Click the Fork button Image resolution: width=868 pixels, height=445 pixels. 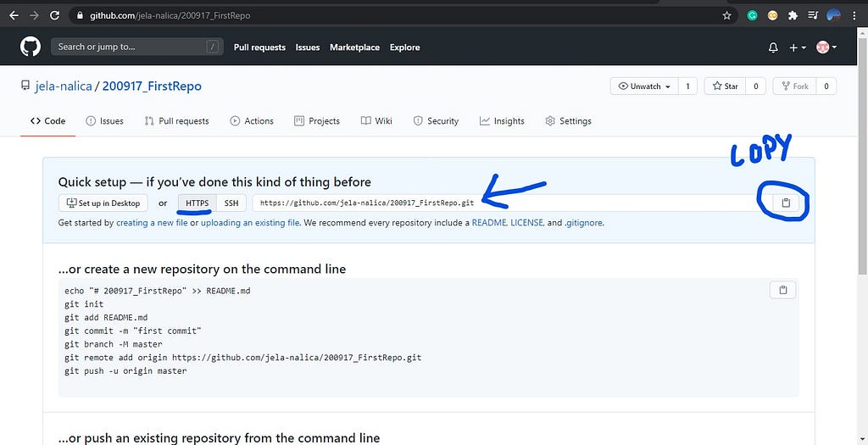[794, 86]
